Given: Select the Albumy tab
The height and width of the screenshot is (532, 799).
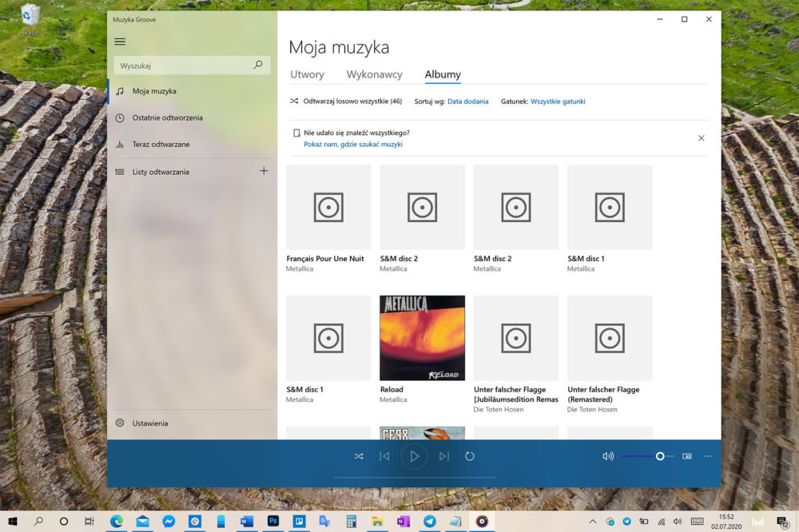Looking at the screenshot, I should tap(443, 74).
